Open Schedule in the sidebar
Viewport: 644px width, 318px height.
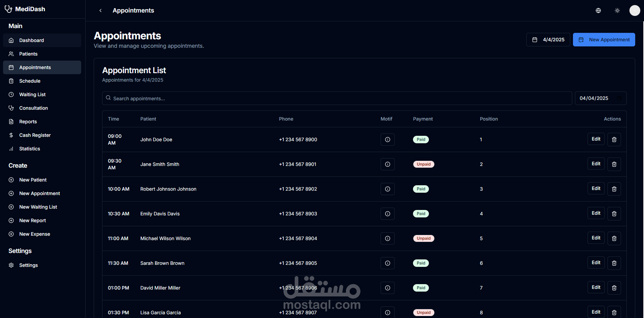pyautogui.click(x=42, y=81)
